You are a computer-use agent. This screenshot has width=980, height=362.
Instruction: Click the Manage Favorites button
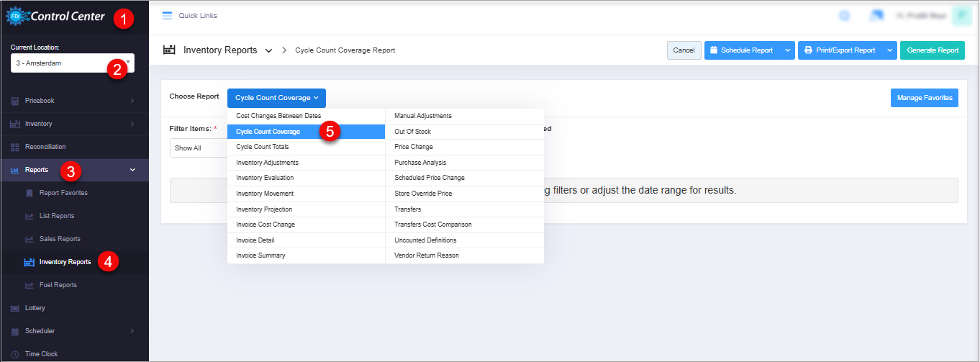pyautogui.click(x=924, y=98)
